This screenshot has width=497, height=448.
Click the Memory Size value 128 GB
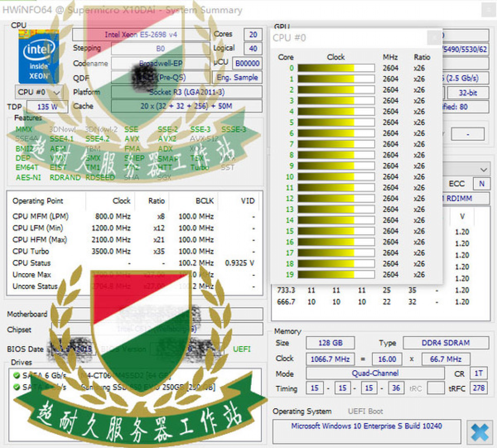click(x=330, y=343)
